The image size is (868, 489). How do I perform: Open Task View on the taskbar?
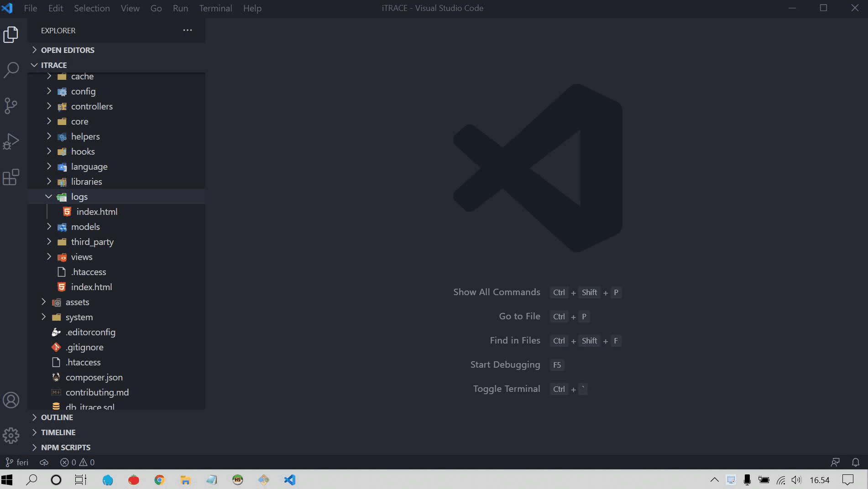[x=81, y=480]
